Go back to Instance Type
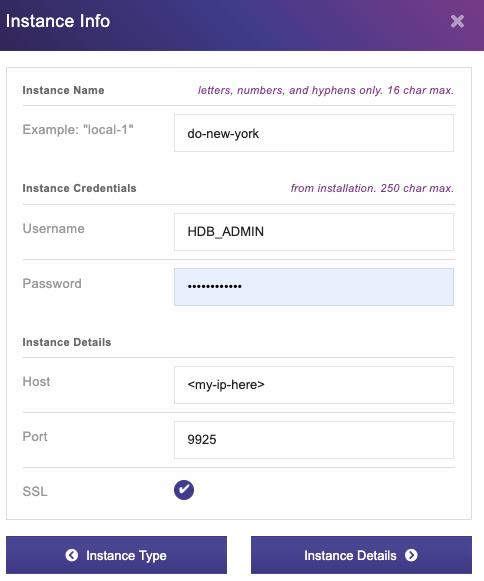Image resolution: width=484 pixels, height=581 pixels. click(116, 555)
